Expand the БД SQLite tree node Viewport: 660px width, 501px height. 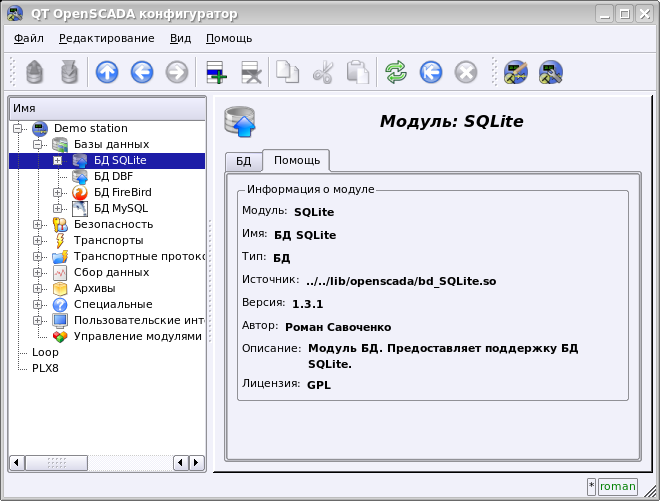[57, 160]
